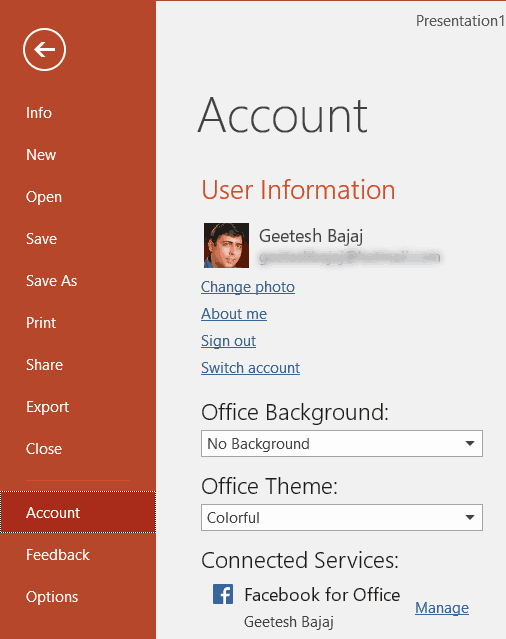Click Manage link for Facebook service
This screenshot has height=639, width=506.
[x=442, y=608]
